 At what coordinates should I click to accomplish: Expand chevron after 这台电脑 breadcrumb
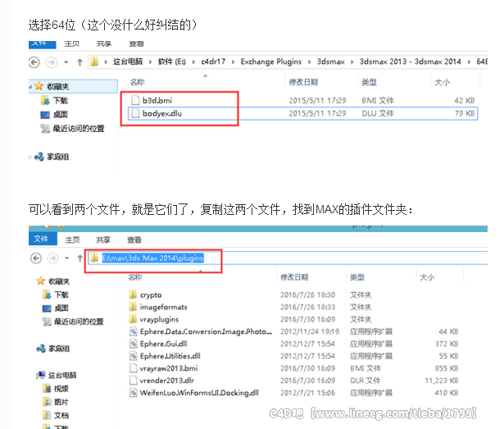[150, 62]
